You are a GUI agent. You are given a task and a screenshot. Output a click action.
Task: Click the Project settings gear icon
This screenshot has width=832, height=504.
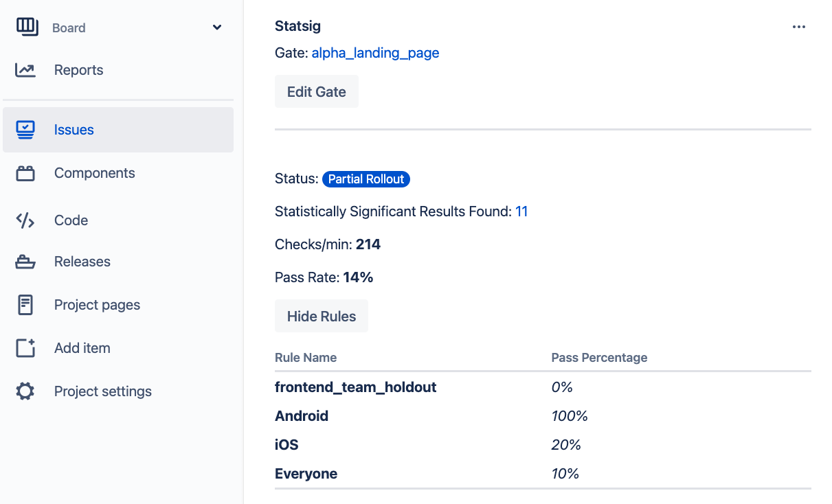(25, 391)
